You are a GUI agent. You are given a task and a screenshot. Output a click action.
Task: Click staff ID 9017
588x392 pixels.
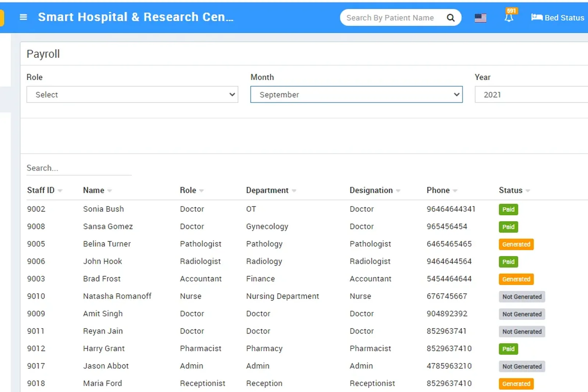coord(36,366)
